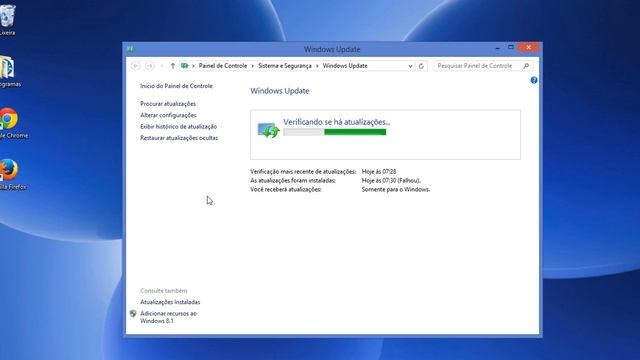
Task: Click 'Hoje às 07:28' text
Action: (379, 172)
